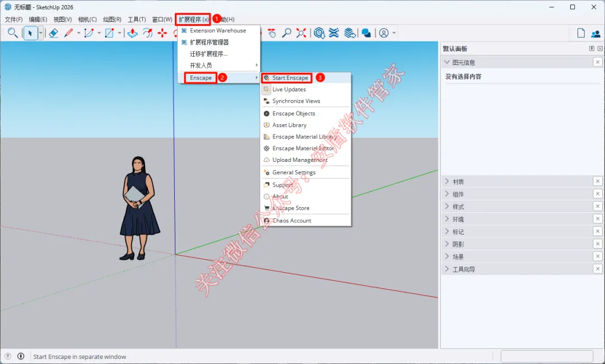Click the Send to LayOut icon

pyautogui.click(x=350, y=33)
